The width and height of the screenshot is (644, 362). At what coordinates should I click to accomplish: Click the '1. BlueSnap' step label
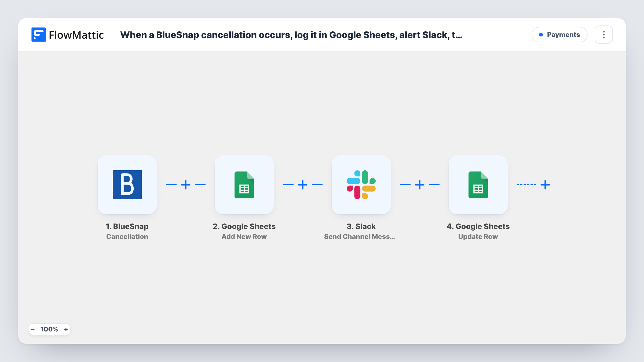click(127, 226)
